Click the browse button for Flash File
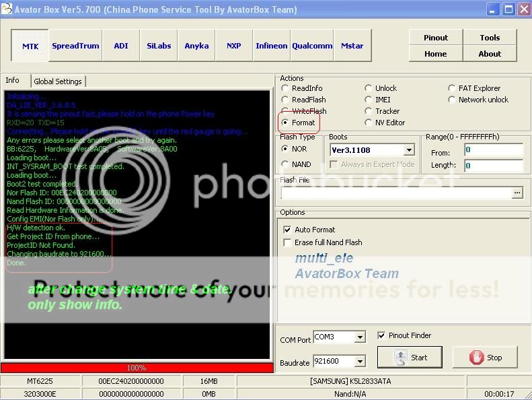The width and height of the screenshot is (532, 400). click(x=517, y=193)
